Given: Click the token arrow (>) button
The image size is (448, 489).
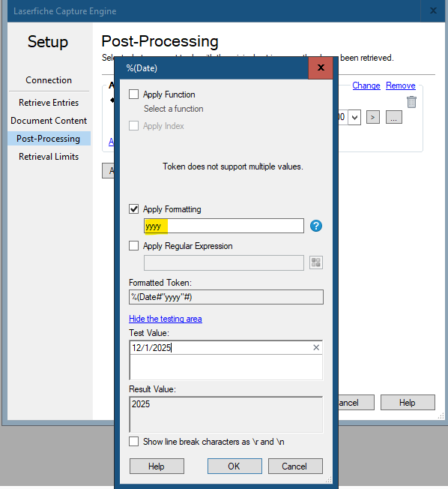Looking at the screenshot, I should 372,117.
